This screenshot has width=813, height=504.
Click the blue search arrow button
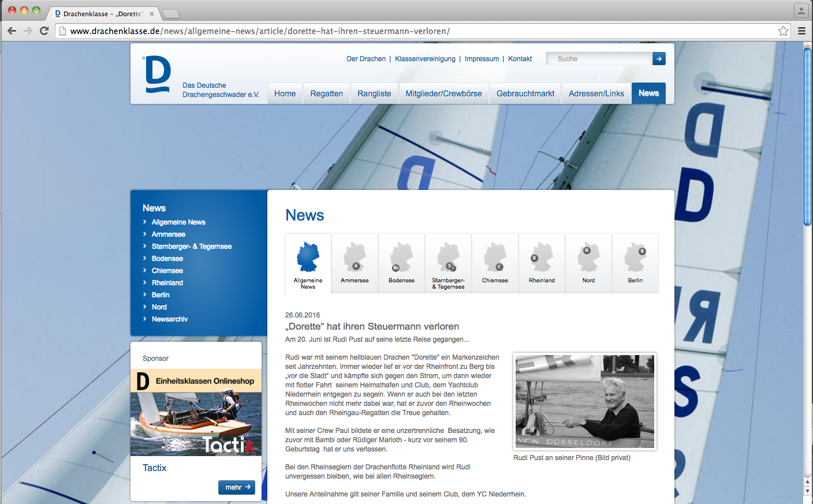pos(659,59)
